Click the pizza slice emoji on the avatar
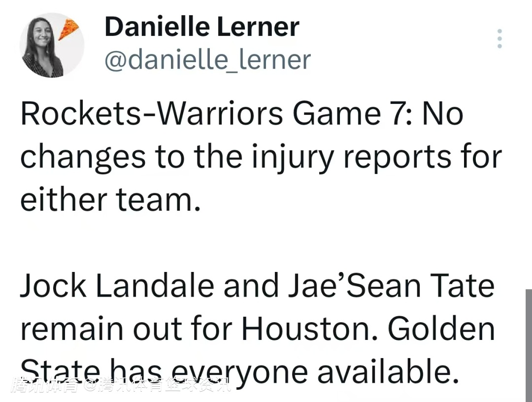The height and width of the screenshot is (402, 532). coord(68,29)
